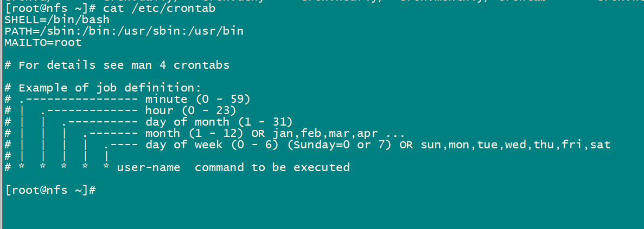Click 'day of month (1 - 31)' text
This screenshot has width=644, height=229.
point(219,122)
